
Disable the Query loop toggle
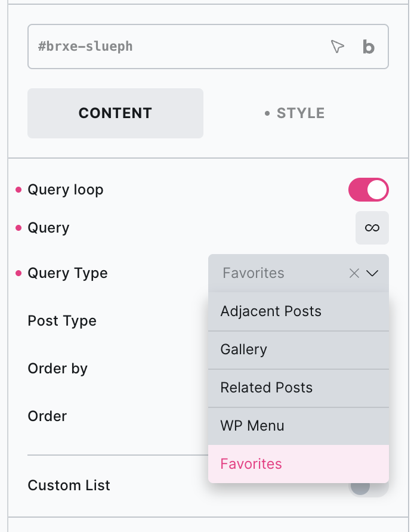pyautogui.click(x=368, y=190)
